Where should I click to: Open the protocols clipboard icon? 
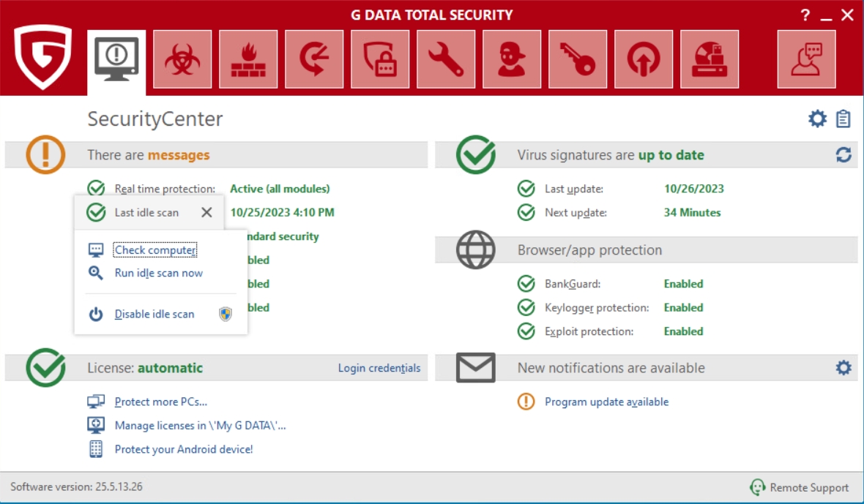click(x=843, y=119)
